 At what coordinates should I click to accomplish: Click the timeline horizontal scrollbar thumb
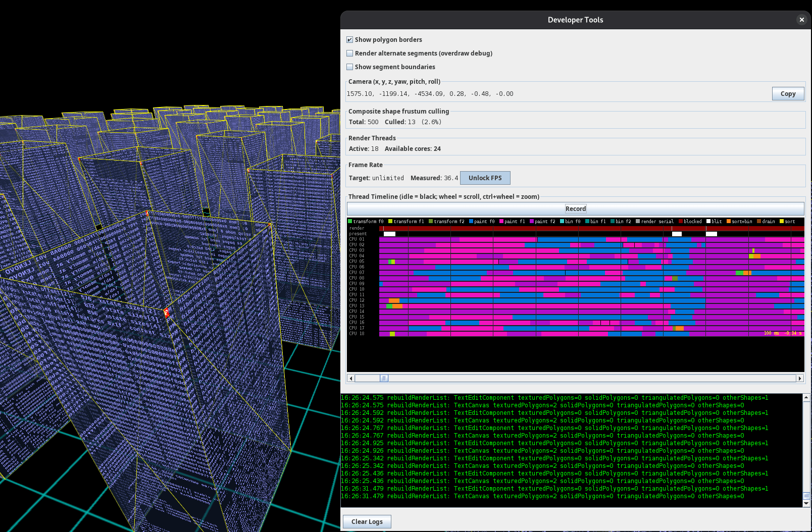click(x=384, y=378)
